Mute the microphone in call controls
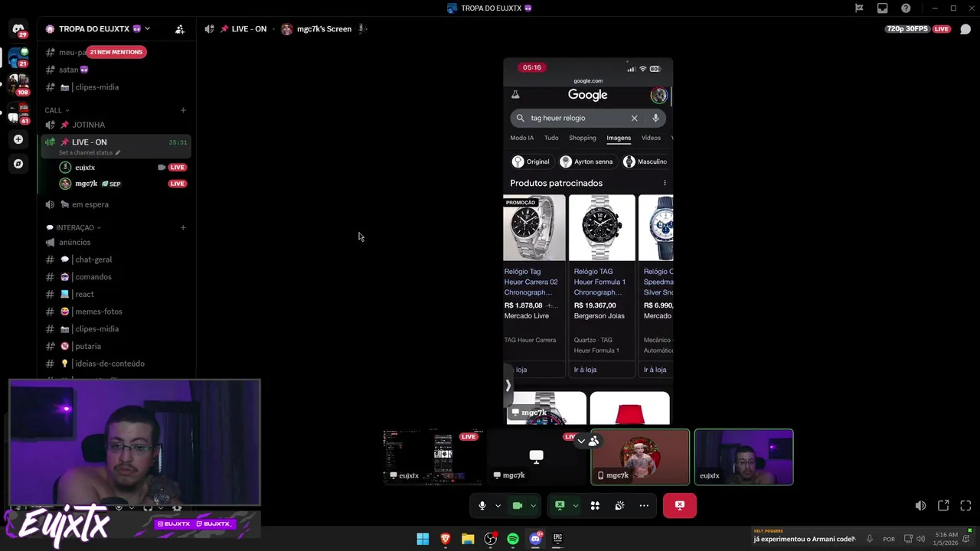 click(482, 505)
